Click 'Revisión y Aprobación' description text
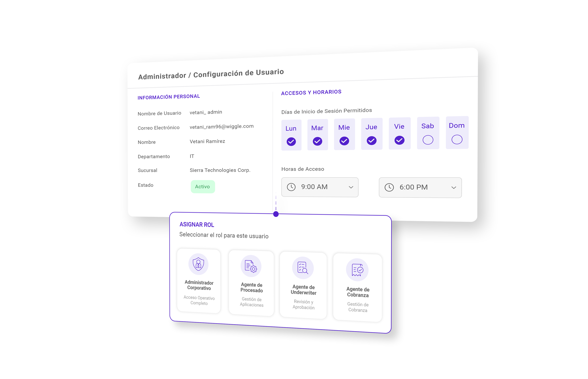 tap(303, 304)
